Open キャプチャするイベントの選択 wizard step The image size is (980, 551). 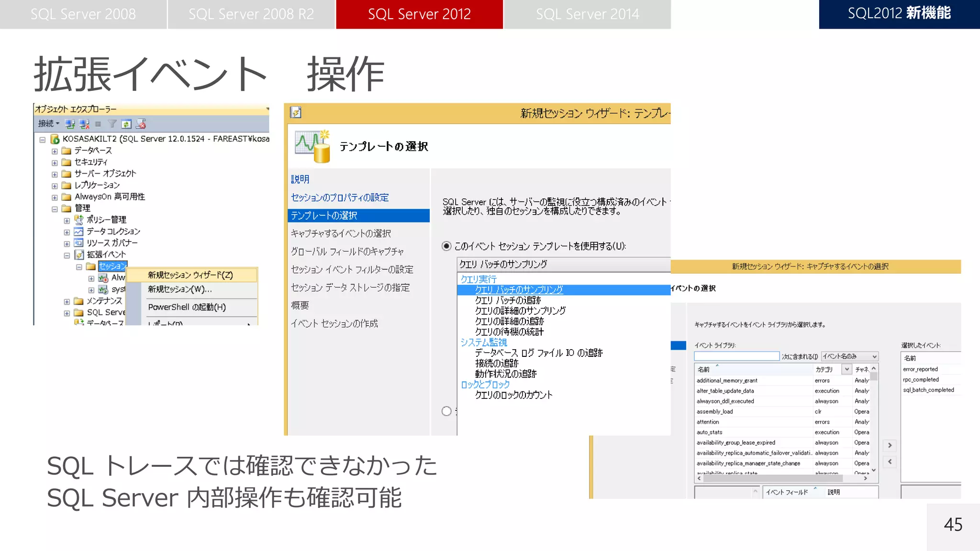[341, 233]
